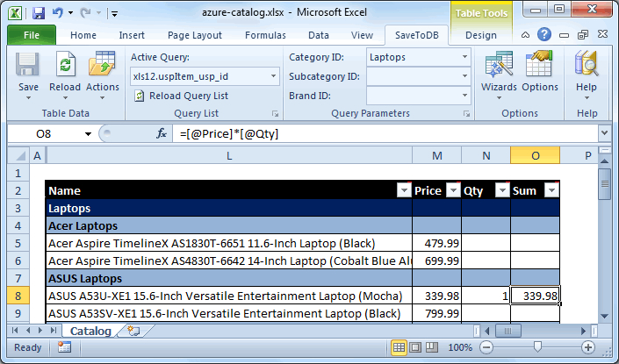Click the Save icon in Quick Access Toolbar
The image size is (619, 364).
tap(39, 13)
